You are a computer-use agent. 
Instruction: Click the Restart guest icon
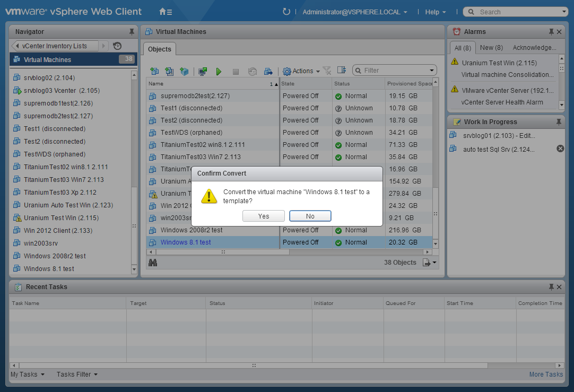[252, 72]
